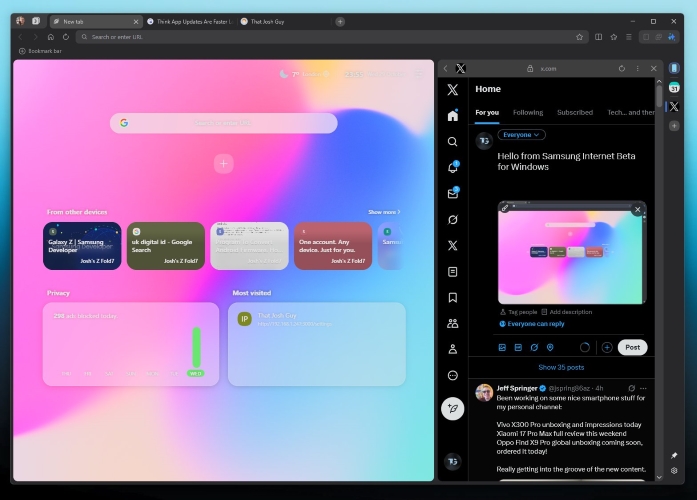This screenshot has height=500, width=697.
Task: Select X icon in right side rail
Action: (x=674, y=107)
